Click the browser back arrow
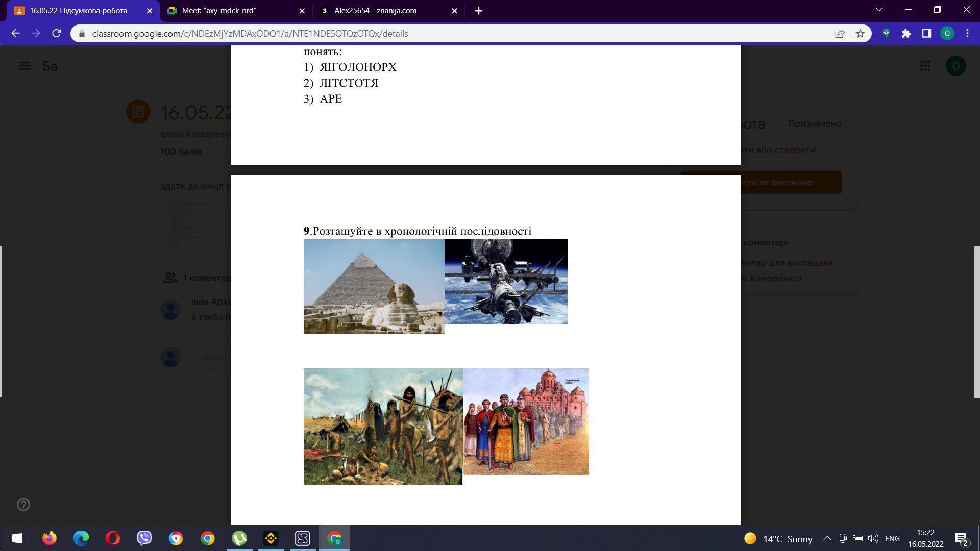The width and height of the screenshot is (980, 551). (15, 33)
